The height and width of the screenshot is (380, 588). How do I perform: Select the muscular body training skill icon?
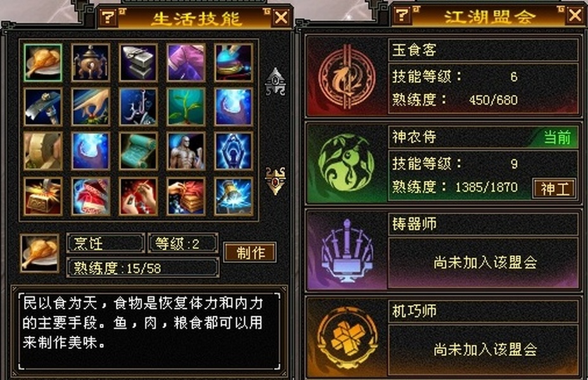click(186, 151)
